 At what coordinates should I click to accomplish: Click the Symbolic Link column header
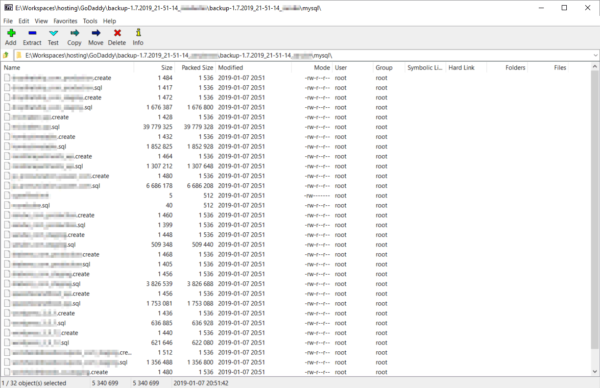pyautogui.click(x=425, y=68)
